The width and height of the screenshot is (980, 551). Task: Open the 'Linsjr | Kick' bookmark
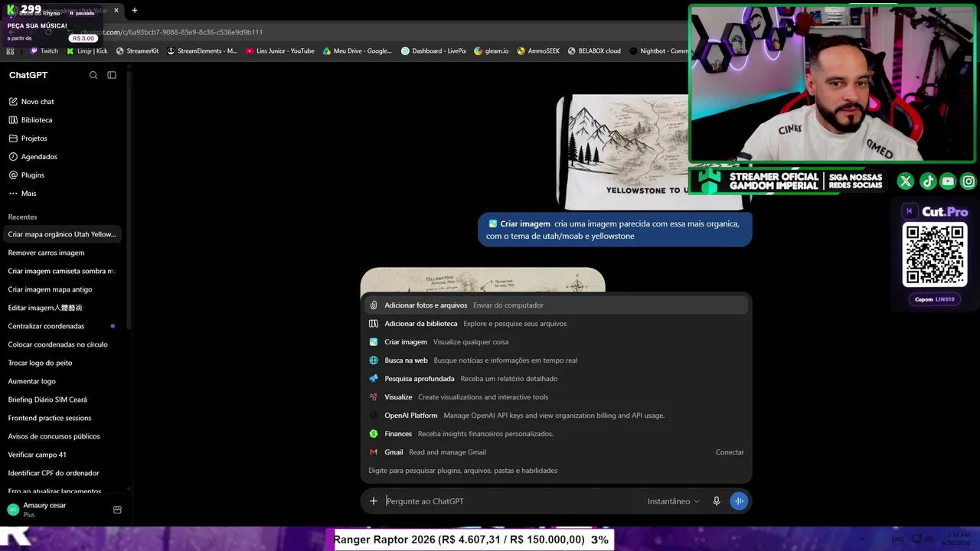pos(87,51)
